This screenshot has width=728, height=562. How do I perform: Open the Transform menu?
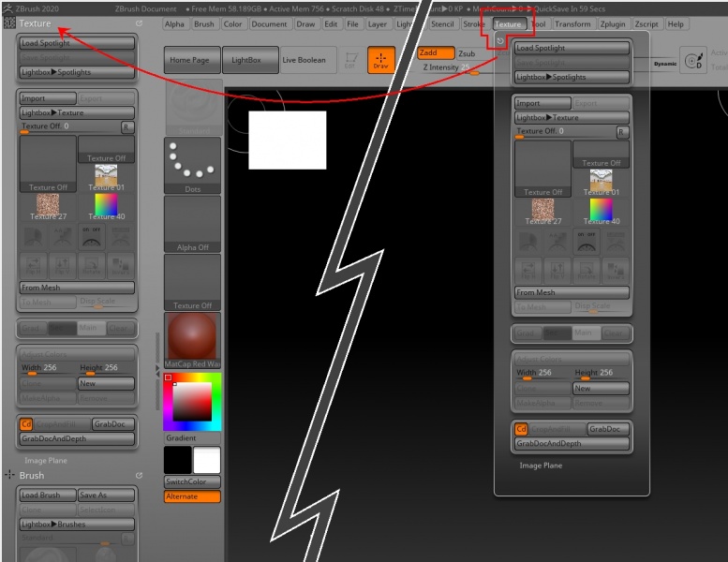(x=572, y=24)
